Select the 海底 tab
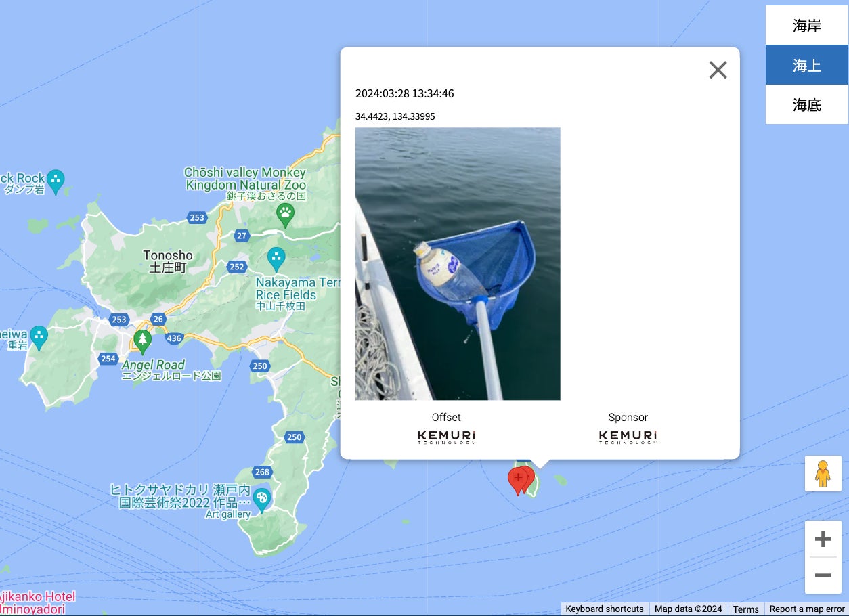Screen dimensions: 849x616 click(x=807, y=104)
